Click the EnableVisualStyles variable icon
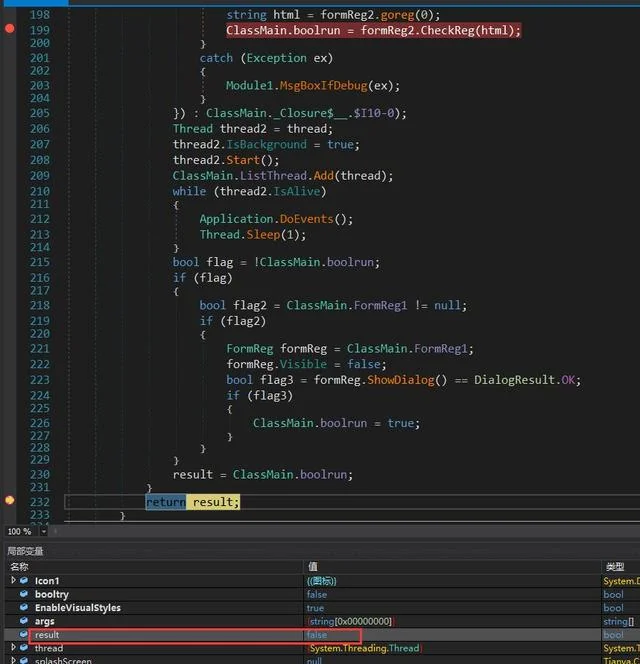640x664 pixels. [x=24, y=607]
